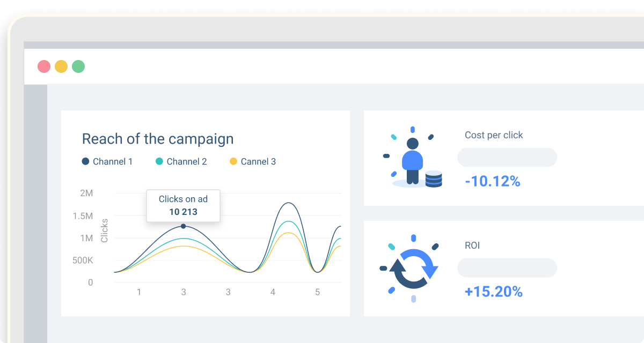Toggle Cannel 3 legend entry

(x=253, y=161)
